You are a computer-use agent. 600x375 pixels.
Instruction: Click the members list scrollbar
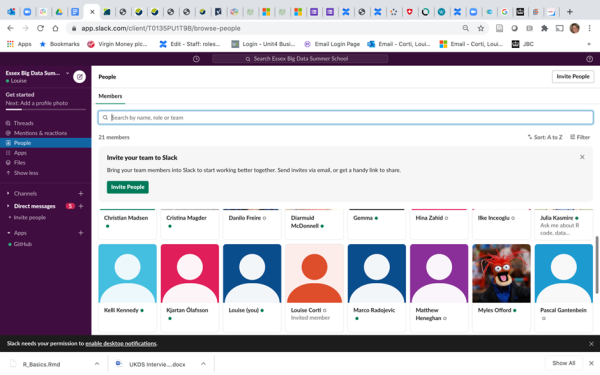click(x=597, y=265)
